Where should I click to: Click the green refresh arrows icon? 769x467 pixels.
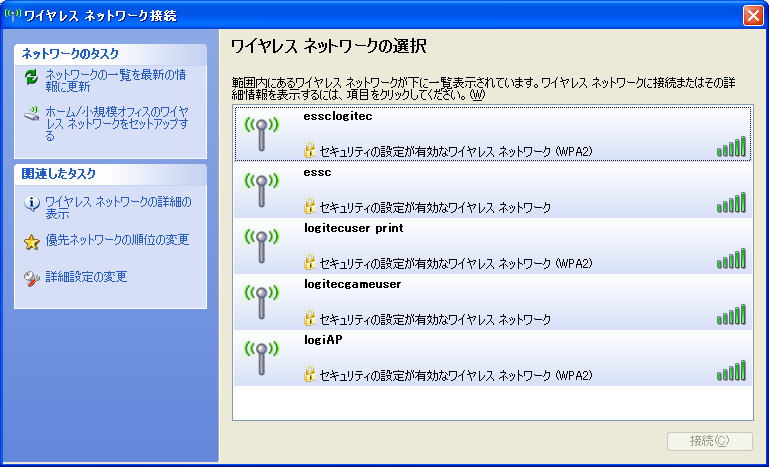[x=31, y=78]
